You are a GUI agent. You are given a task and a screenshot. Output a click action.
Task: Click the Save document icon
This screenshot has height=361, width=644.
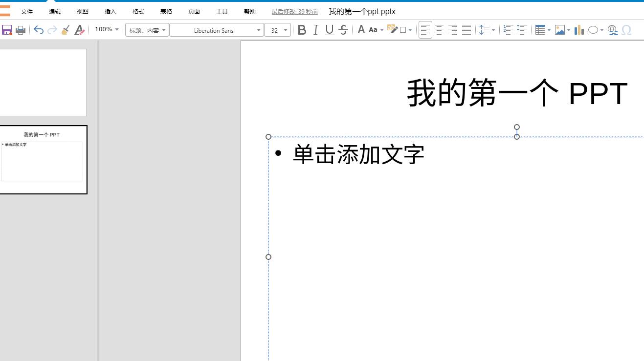(x=7, y=30)
